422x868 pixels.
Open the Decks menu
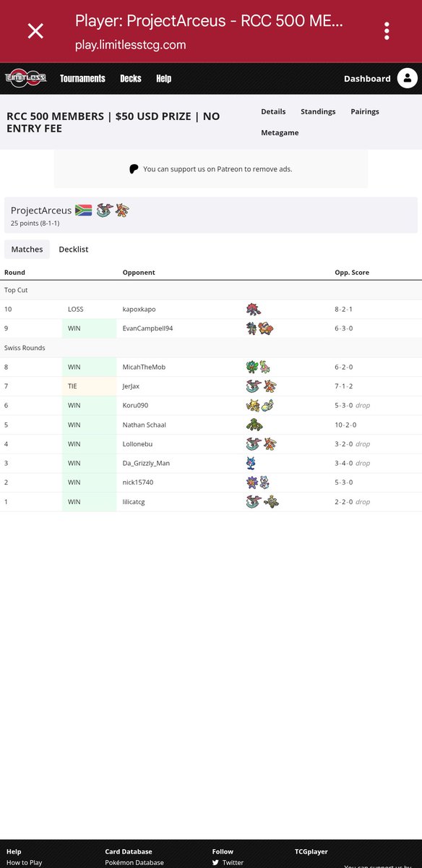click(x=131, y=78)
